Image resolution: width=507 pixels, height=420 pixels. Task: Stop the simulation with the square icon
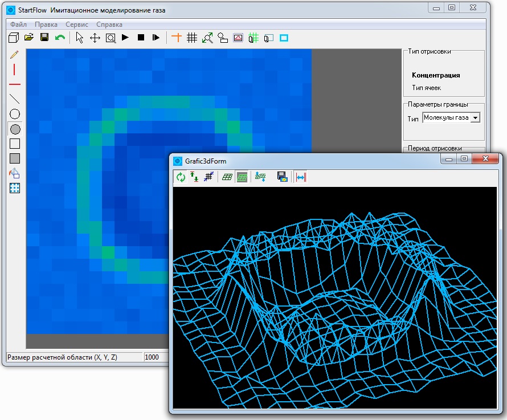pos(141,38)
